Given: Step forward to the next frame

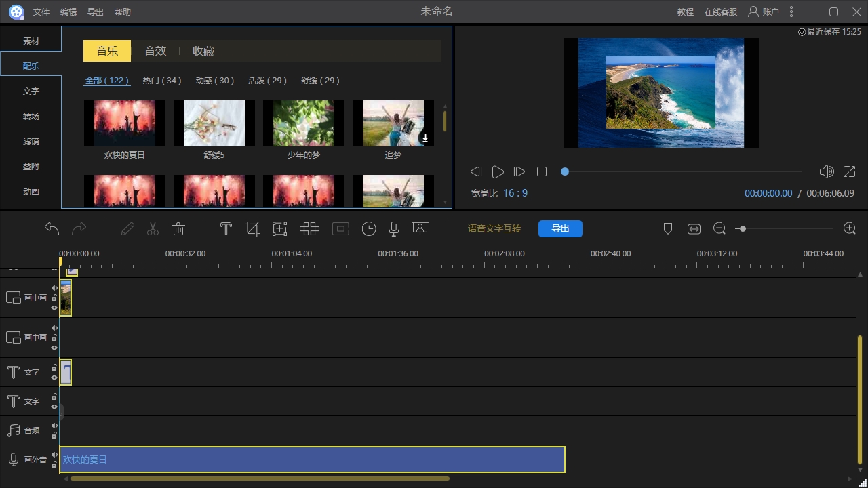Looking at the screenshot, I should 519,171.
